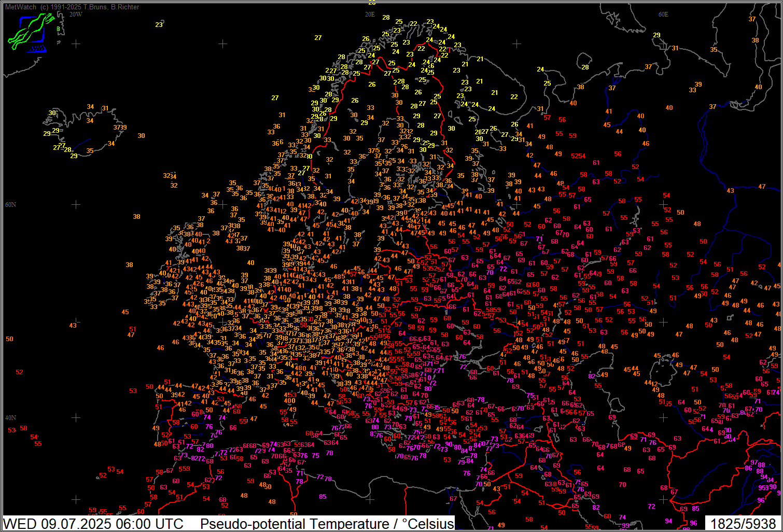This screenshot has height=532, width=783.
Task: Click the MetWatch copyright text line
Action: [72, 7]
